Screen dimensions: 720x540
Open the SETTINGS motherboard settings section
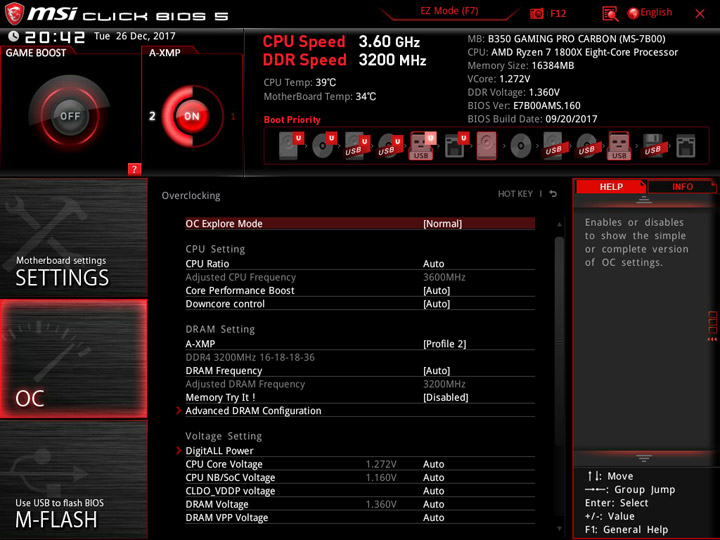(73, 238)
